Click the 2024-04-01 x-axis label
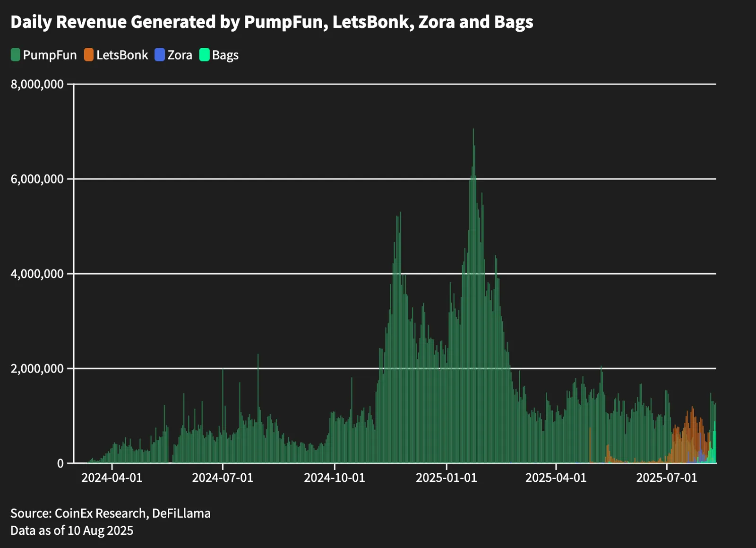This screenshot has height=548, width=756. (112, 478)
